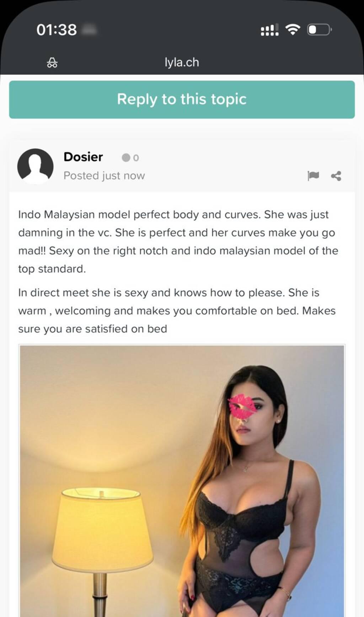Click the paragraph starting Indo Malaysian model
This screenshot has width=364, height=617.
(x=178, y=242)
